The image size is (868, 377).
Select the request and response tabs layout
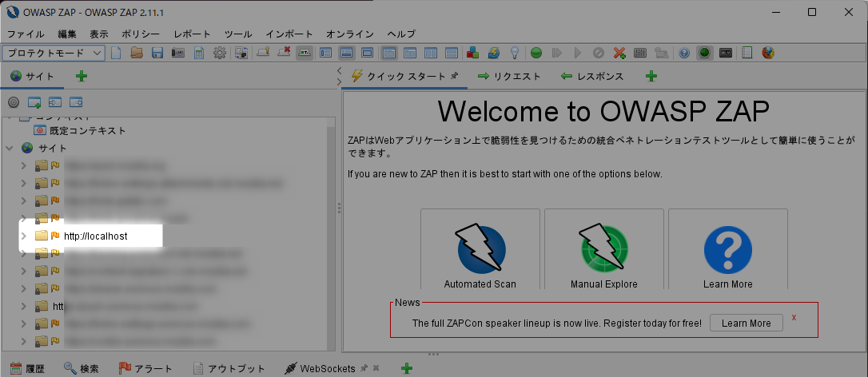(x=389, y=54)
